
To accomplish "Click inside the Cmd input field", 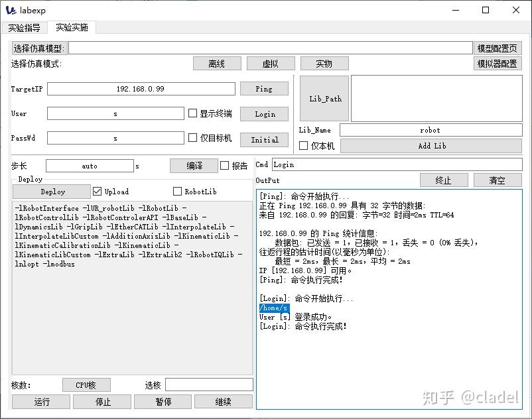I will (398, 164).
